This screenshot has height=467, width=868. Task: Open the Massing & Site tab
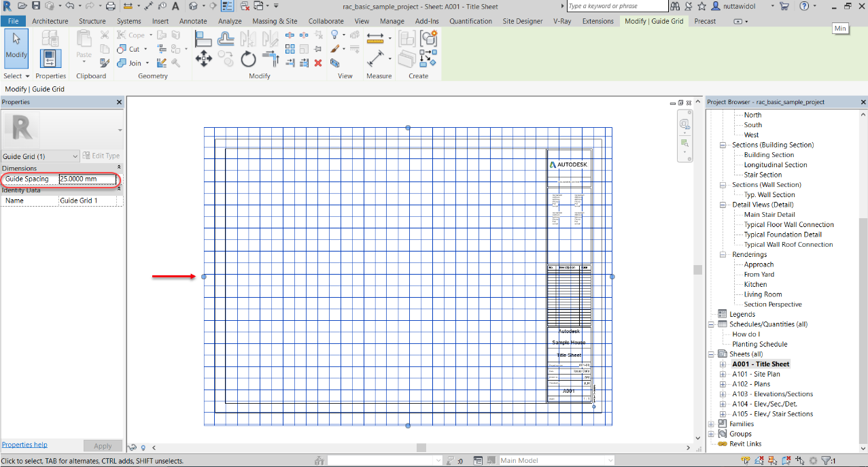pos(275,21)
